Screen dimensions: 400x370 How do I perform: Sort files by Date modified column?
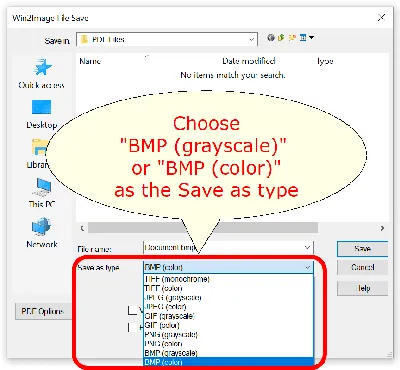[x=249, y=61]
